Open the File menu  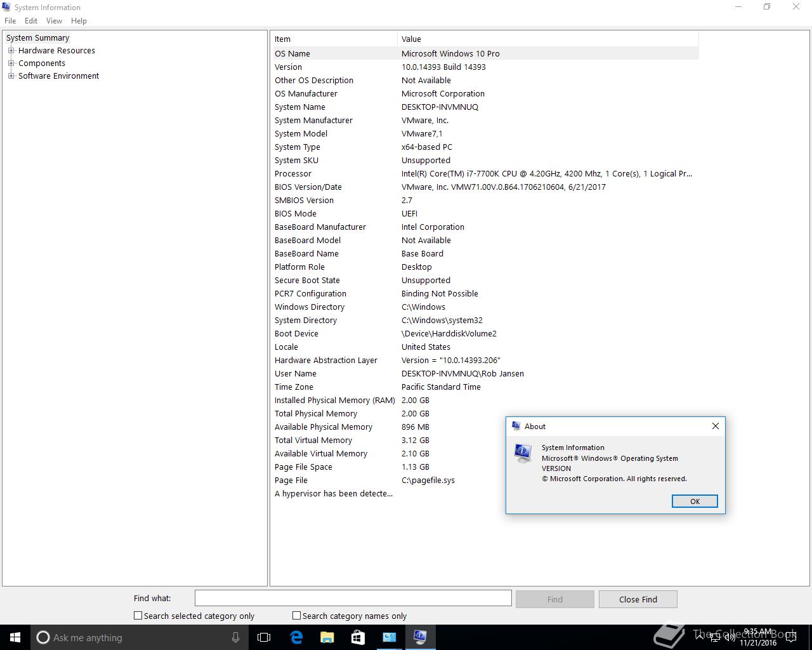coord(10,20)
